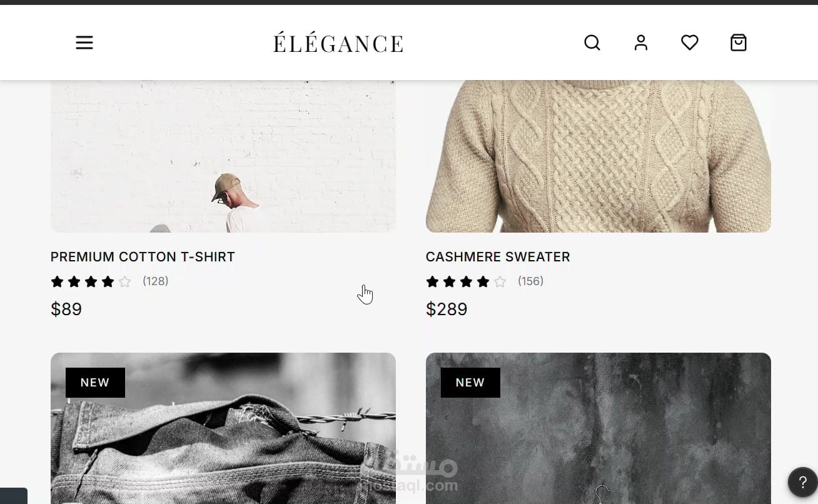Open the user account icon

(x=641, y=43)
